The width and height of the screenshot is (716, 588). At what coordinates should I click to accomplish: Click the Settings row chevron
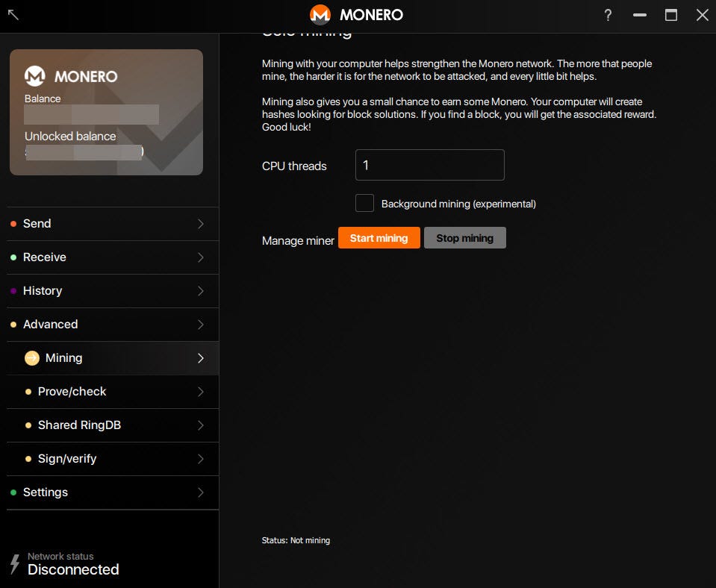coord(200,492)
